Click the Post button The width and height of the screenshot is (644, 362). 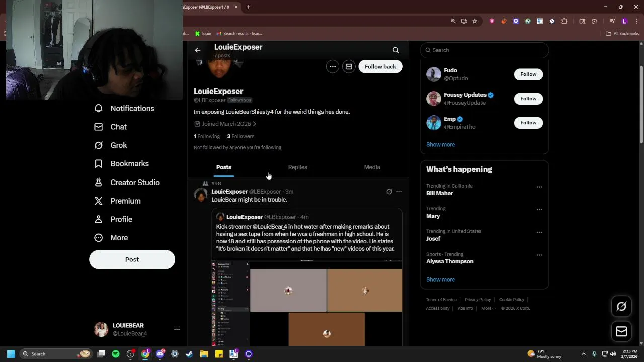click(x=132, y=259)
